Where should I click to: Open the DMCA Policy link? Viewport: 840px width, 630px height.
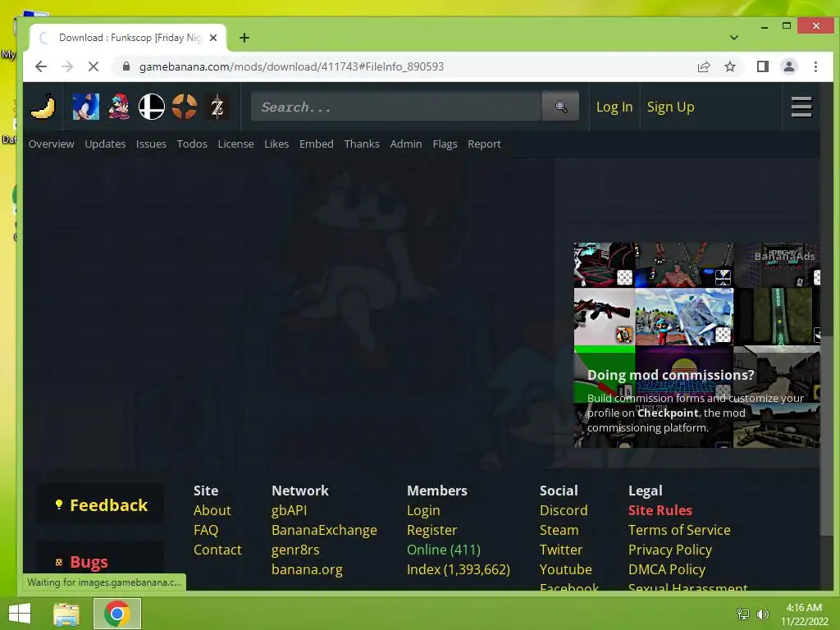click(x=666, y=569)
